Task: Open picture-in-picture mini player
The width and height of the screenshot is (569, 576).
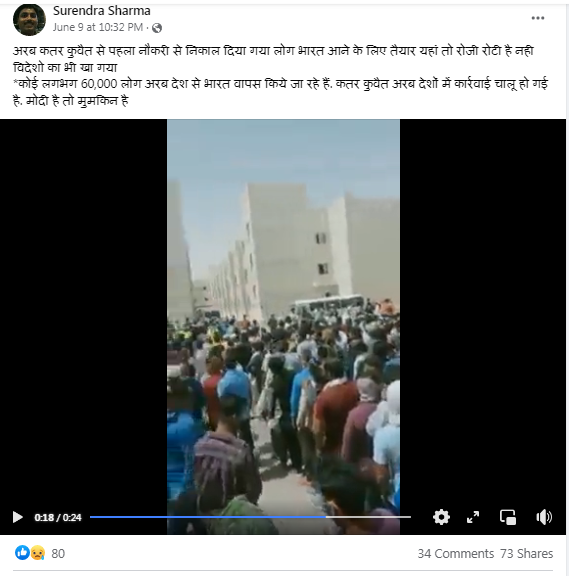Action: click(508, 517)
